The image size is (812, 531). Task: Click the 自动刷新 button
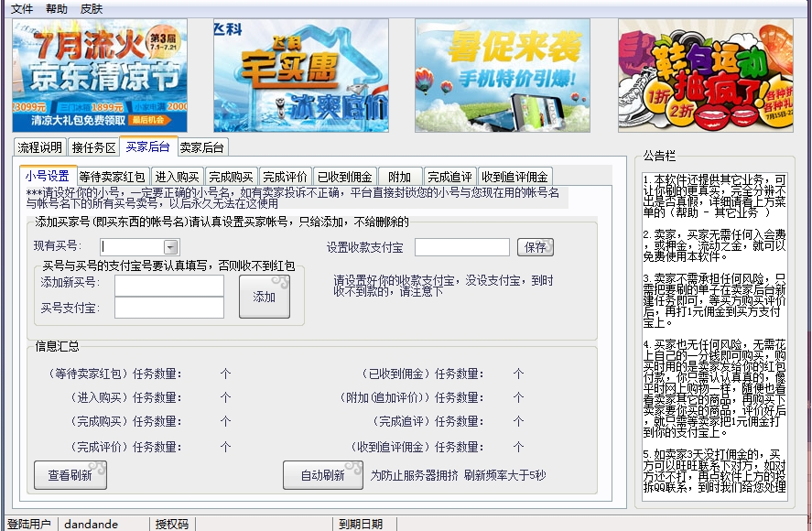322,475
